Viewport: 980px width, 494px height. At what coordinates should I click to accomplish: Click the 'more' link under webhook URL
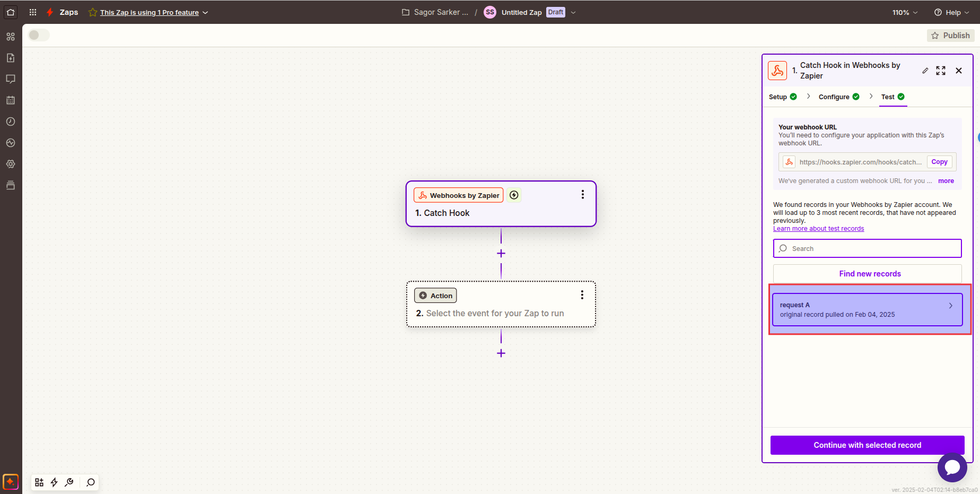click(946, 181)
